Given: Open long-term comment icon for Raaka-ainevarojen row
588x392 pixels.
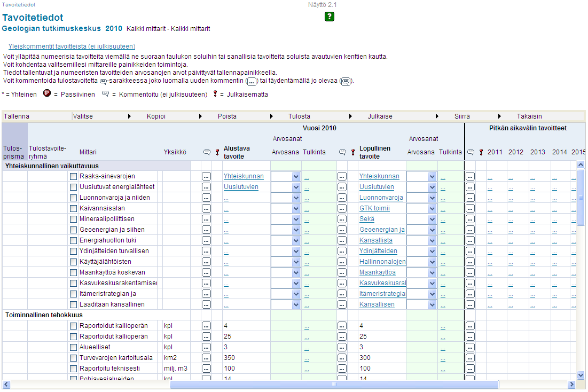Looking at the screenshot, I should (x=471, y=176).
